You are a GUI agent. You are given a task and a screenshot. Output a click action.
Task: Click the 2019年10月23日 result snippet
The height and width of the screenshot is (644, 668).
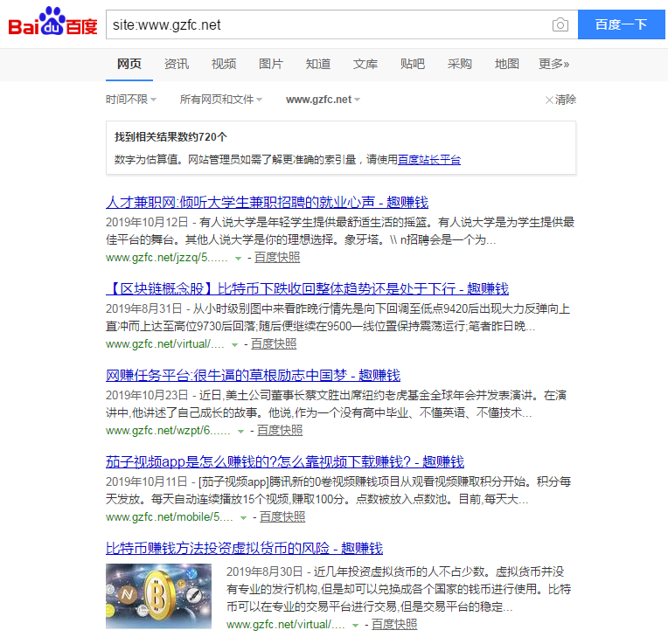336,404
